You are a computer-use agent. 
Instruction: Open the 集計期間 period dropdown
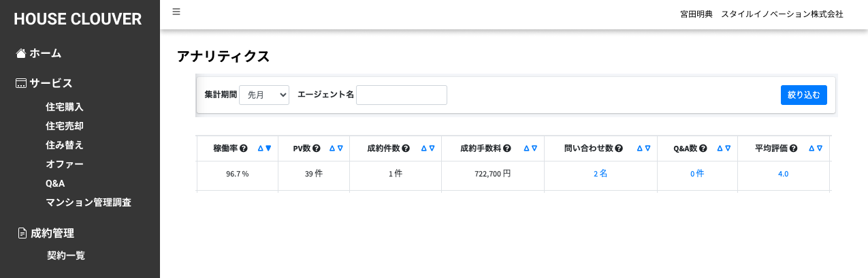[x=264, y=95]
